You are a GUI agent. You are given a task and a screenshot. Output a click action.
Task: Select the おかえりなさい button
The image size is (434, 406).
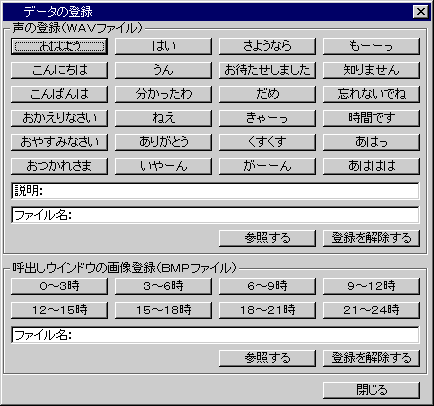pos(59,118)
